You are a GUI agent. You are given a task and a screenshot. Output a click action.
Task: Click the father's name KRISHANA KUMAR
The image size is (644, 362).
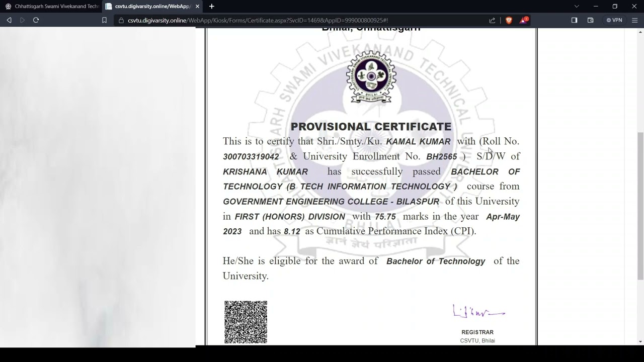point(265,172)
